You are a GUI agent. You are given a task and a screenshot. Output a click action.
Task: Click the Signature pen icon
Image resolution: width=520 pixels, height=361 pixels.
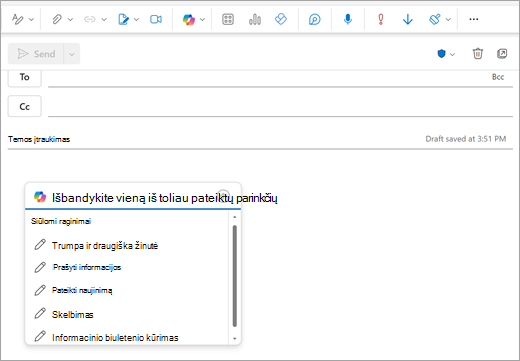click(x=123, y=19)
